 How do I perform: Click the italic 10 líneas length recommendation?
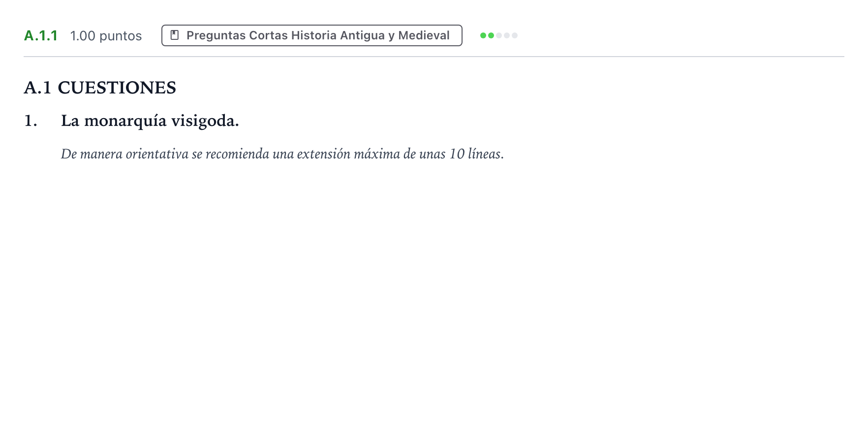point(282,154)
